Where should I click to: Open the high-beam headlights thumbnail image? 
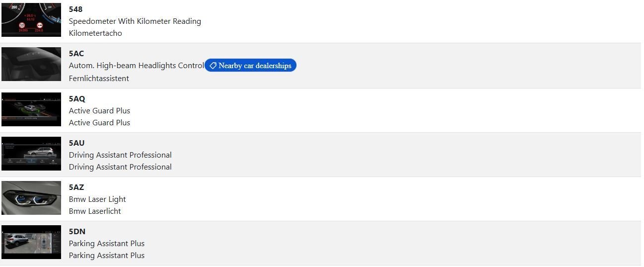(x=31, y=64)
